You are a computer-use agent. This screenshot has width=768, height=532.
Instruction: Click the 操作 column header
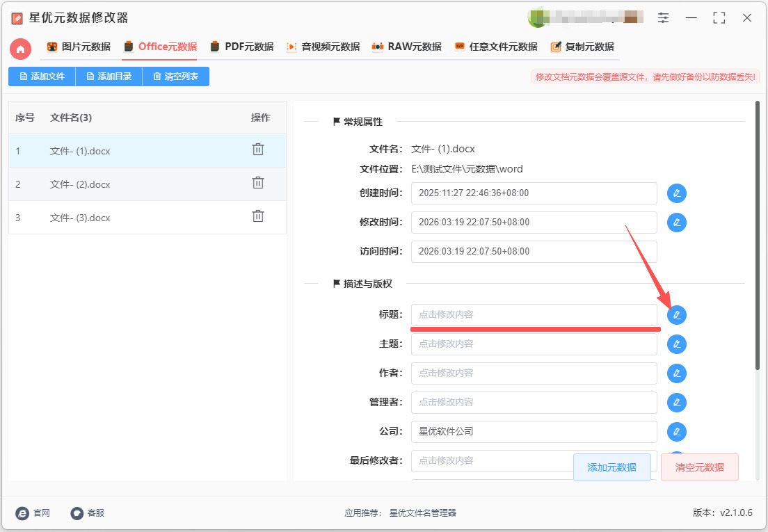click(x=261, y=118)
